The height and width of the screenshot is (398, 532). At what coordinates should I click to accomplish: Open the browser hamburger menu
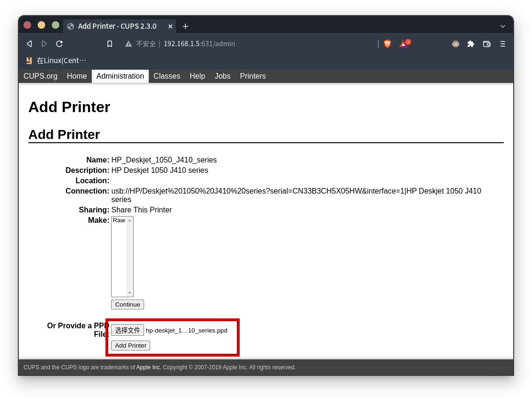point(502,44)
